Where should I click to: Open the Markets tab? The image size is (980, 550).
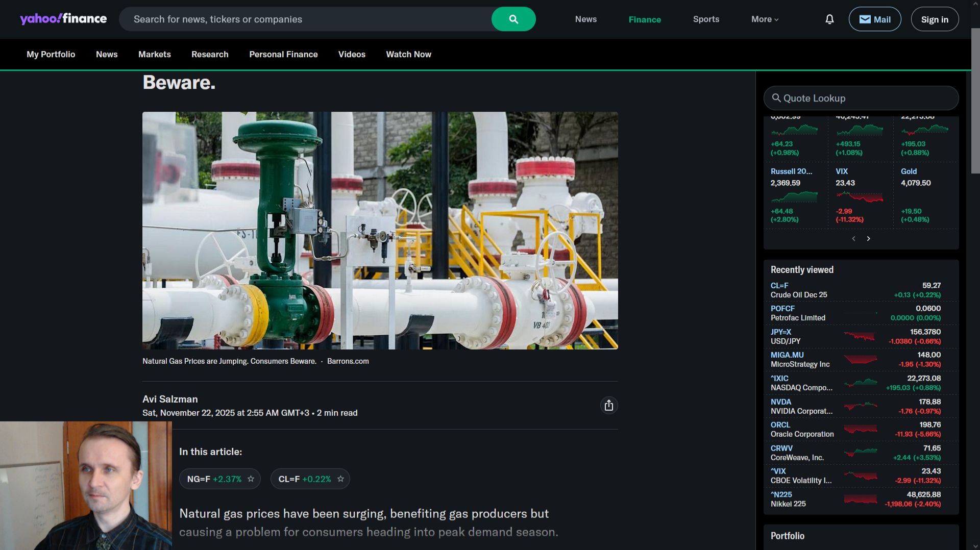pyautogui.click(x=154, y=54)
